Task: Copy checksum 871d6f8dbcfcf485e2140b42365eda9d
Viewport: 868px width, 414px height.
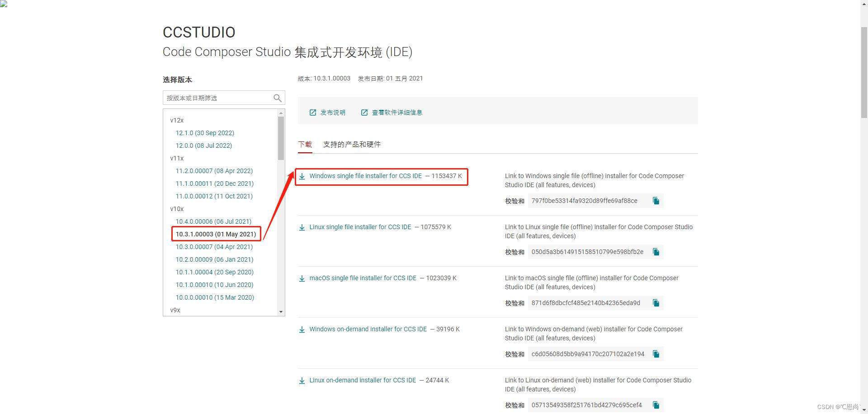Action: [x=656, y=303]
